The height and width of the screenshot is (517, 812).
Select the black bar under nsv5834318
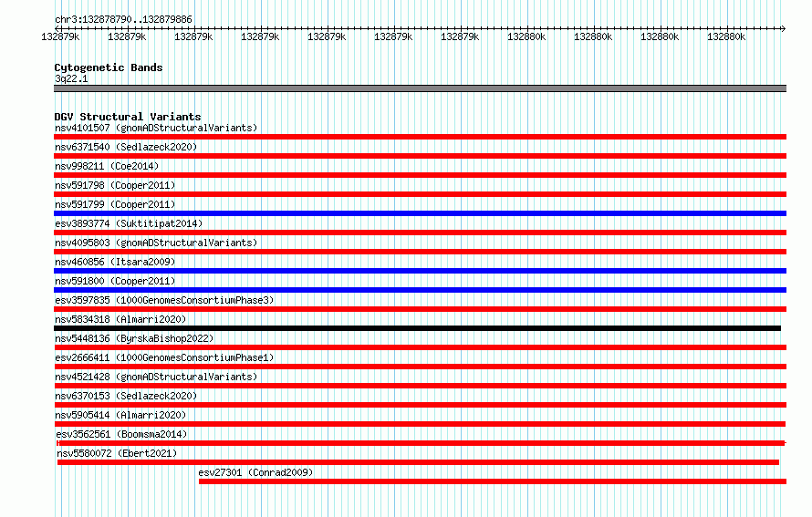tap(417, 328)
